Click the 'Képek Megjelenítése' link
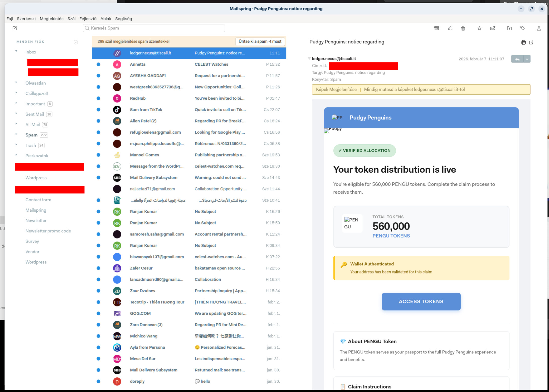 click(336, 89)
